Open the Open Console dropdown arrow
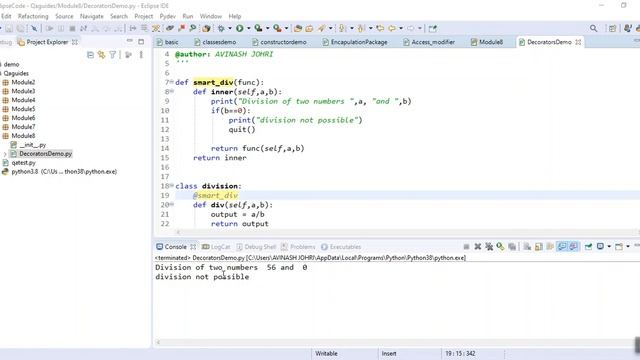Screen dimensions: 640x360 pyautogui.click(x=628, y=247)
